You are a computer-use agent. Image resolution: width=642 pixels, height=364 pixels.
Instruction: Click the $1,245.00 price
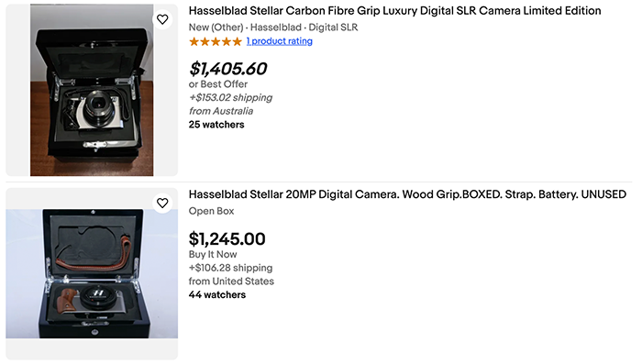click(227, 238)
